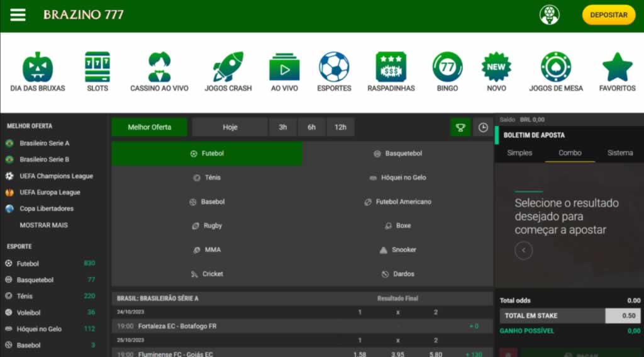Open Jogos de Mesa category

point(556,72)
